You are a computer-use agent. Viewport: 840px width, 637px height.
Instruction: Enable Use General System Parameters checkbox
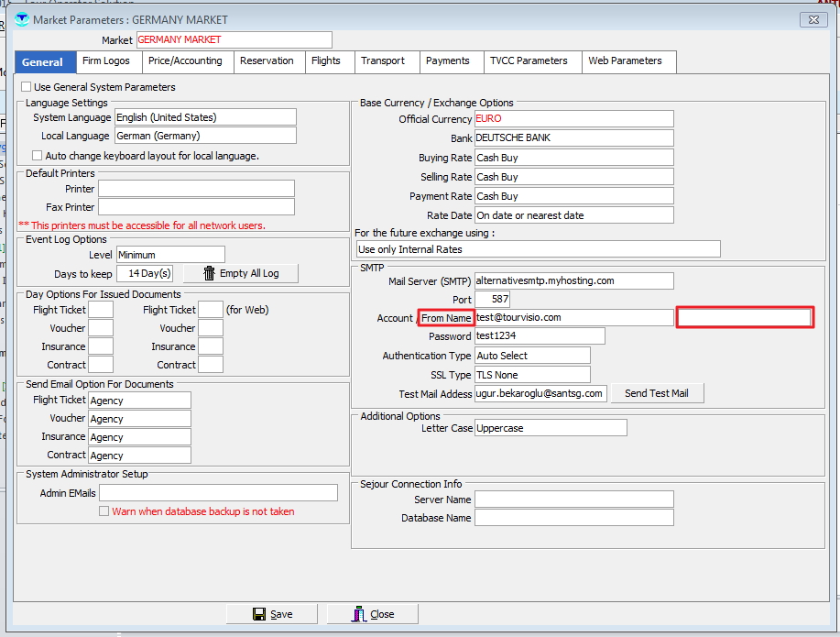[x=26, y=87]
